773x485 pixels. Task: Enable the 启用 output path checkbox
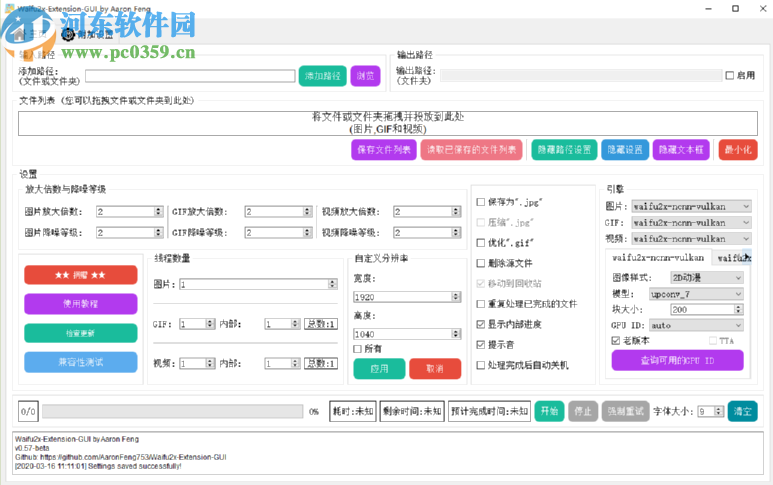(730, 75)
